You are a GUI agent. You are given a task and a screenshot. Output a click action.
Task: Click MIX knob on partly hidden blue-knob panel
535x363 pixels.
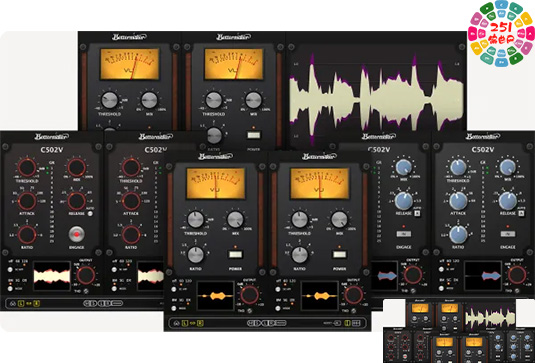[x=404, y=167]
